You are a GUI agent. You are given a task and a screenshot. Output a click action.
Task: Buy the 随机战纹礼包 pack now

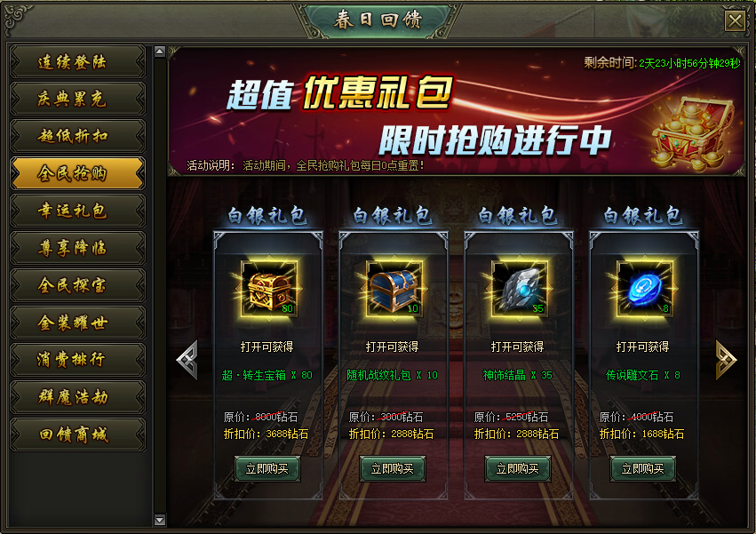[393, 468]
